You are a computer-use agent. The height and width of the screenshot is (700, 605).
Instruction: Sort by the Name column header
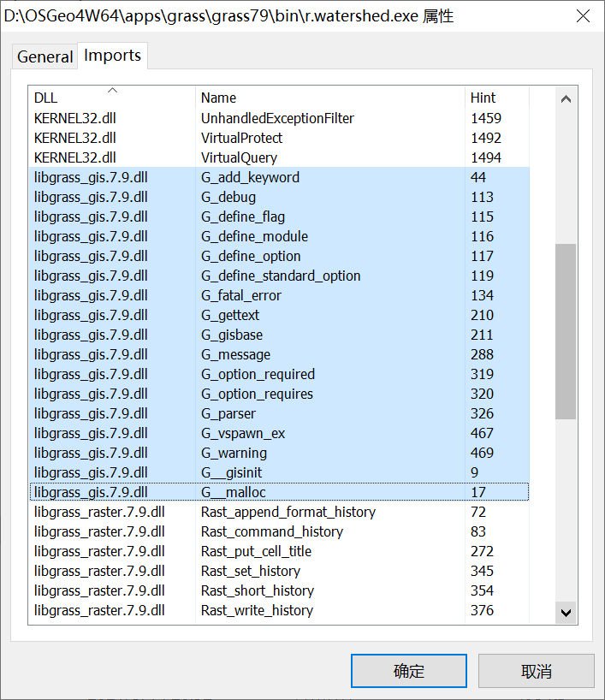tap(330, 98)
